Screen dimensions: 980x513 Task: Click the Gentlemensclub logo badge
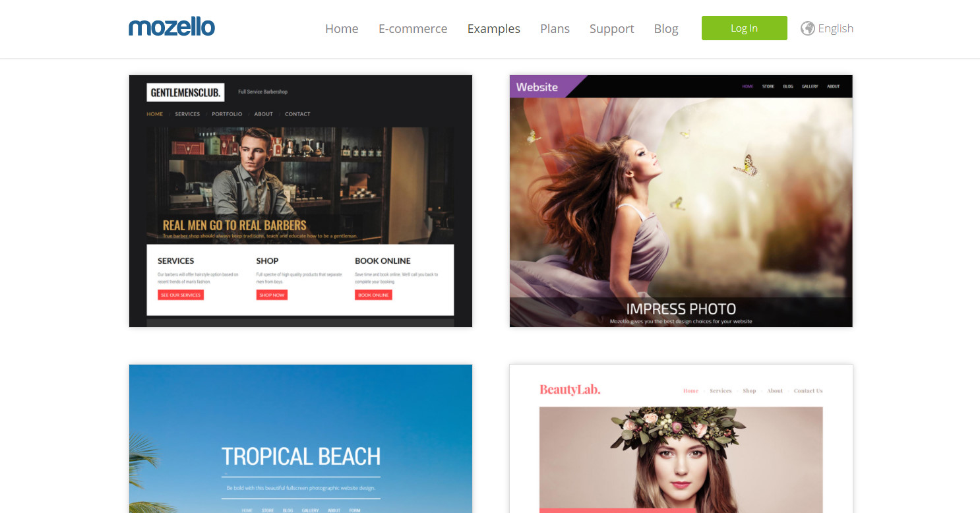tap(185, 92)
